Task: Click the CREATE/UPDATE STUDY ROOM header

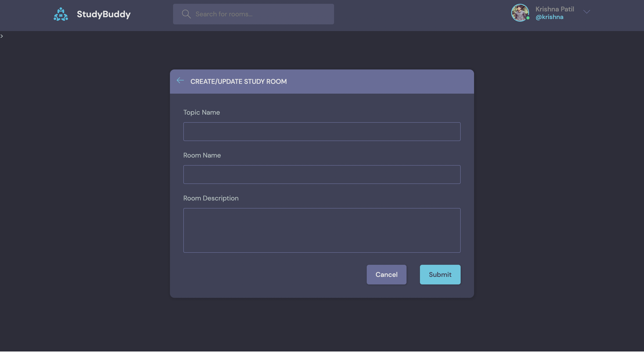Action: pyautogui.click(x=239, y=81)
